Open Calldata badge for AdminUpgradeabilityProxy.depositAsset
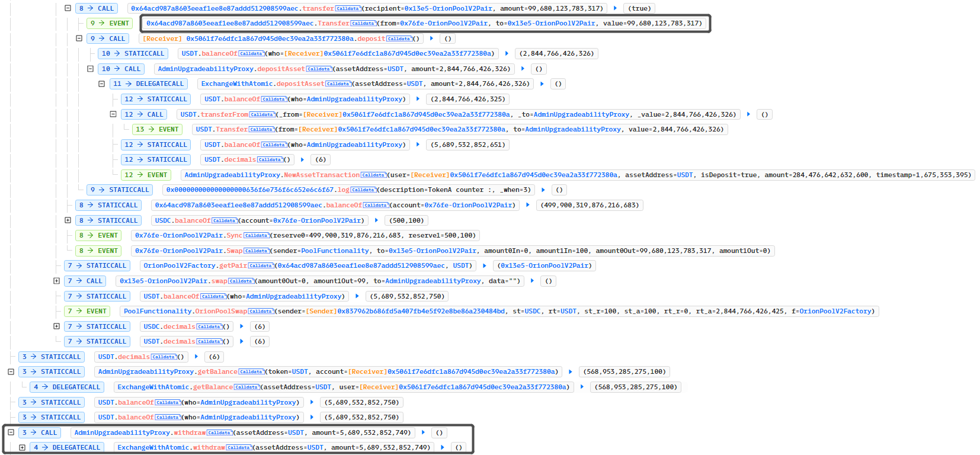 tap(319, 69)
